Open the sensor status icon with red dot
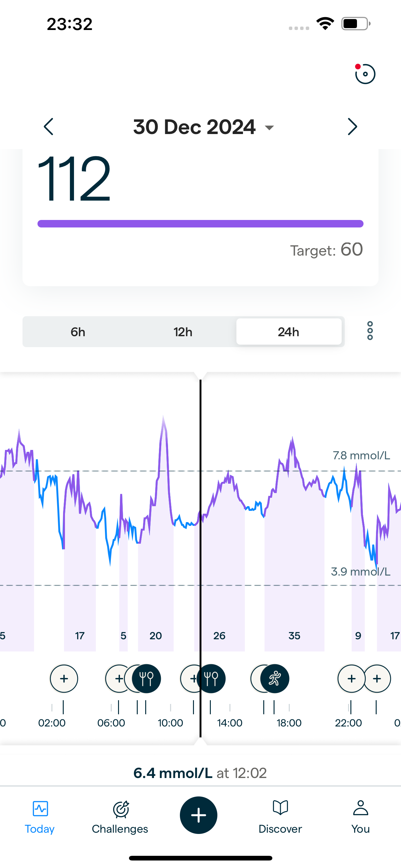 coord(365,74)
